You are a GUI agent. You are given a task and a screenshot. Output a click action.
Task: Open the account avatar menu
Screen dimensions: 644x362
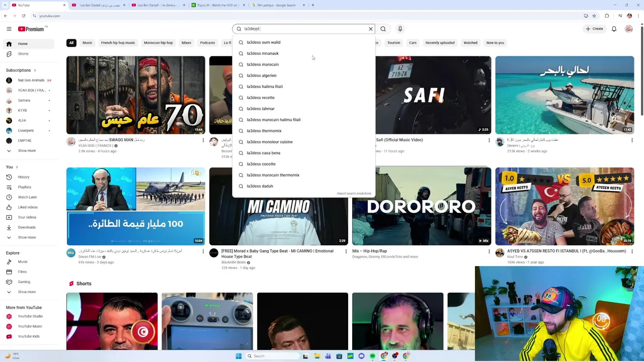tap(628, 29)
